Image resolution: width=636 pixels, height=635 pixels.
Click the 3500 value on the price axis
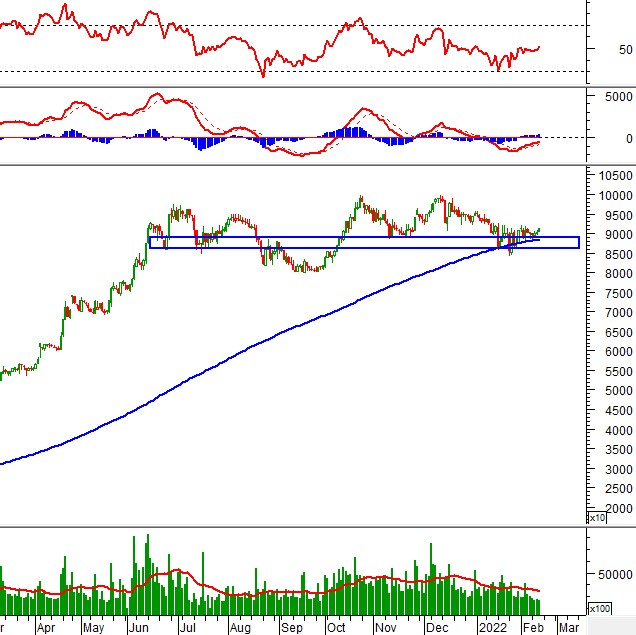[618, 450]
